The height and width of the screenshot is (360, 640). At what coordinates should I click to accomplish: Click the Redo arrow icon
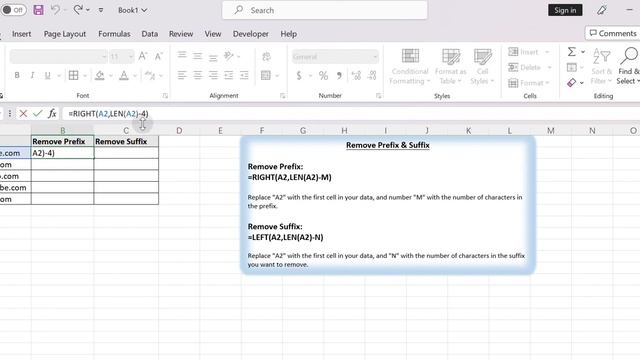click(78, 10)
